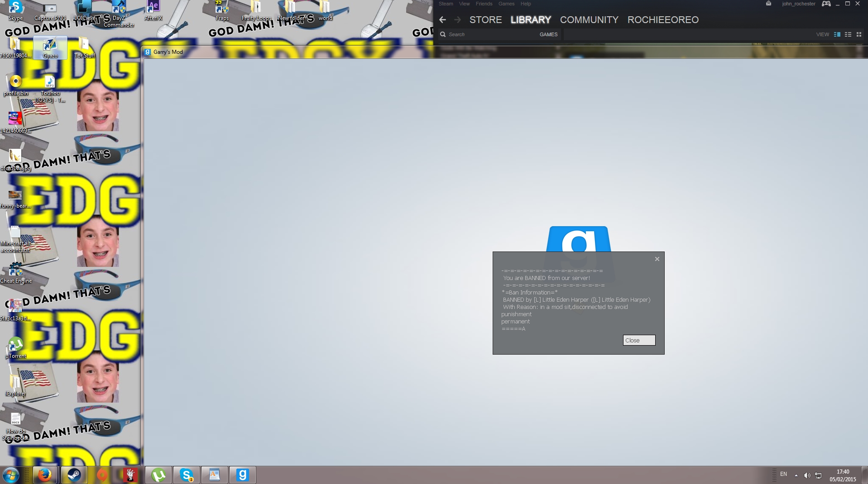Open the Steam STORE tab

click(x=485, y=20)
